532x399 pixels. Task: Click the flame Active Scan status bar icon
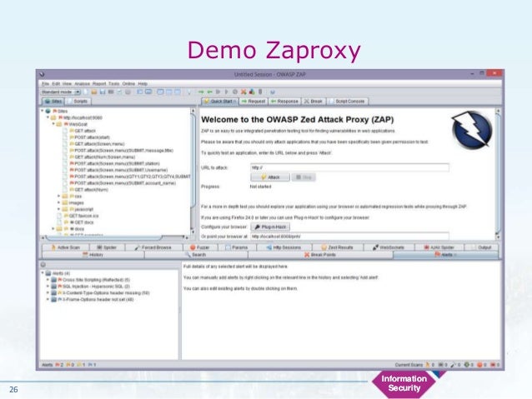(x=429, y=365)
